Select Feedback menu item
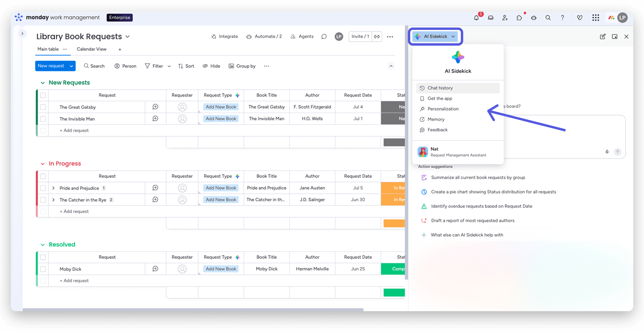Image resolution: width=644 pixels, height=333 pixels. point(458,130)
